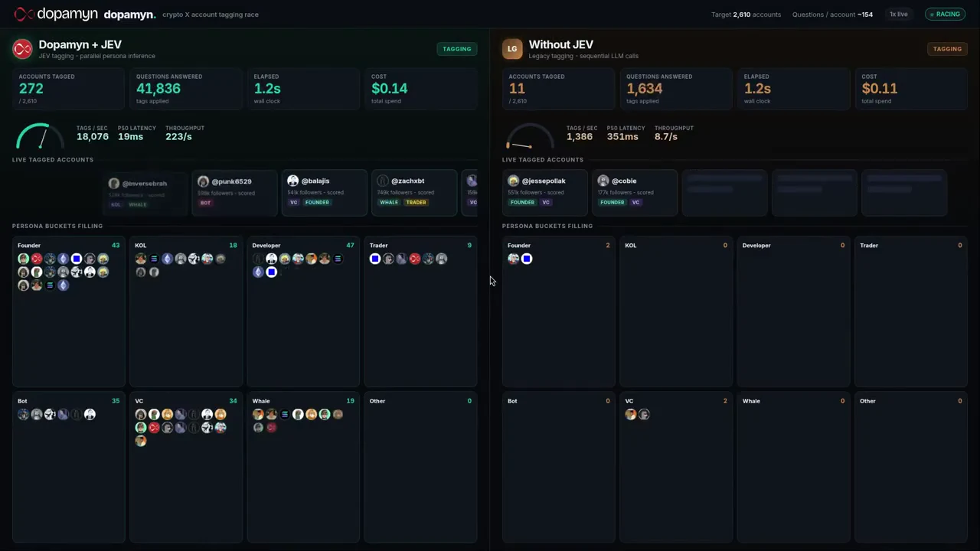Viewport: 980px width, 551px height.
Task: Open @cobie's avatar in Without JEV panel
Action: 603,181
